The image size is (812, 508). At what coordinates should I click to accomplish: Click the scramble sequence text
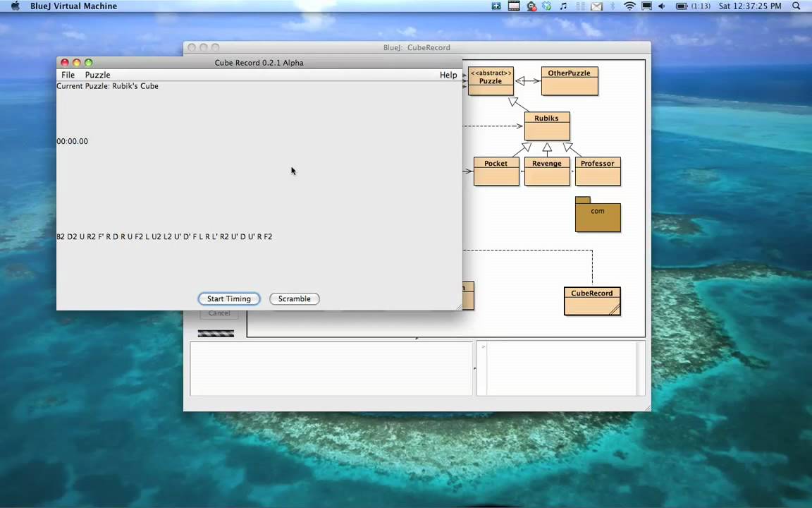[x=164, y=236]
